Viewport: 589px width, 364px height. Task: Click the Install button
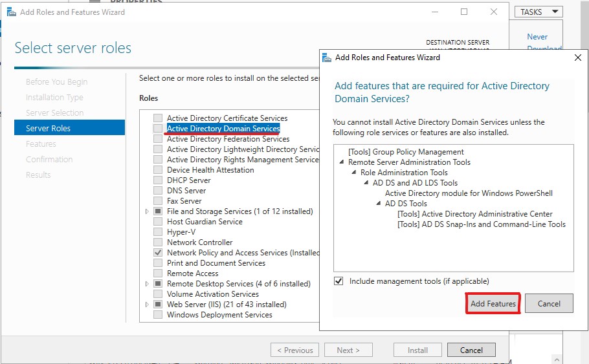click(x=417, y=350)
